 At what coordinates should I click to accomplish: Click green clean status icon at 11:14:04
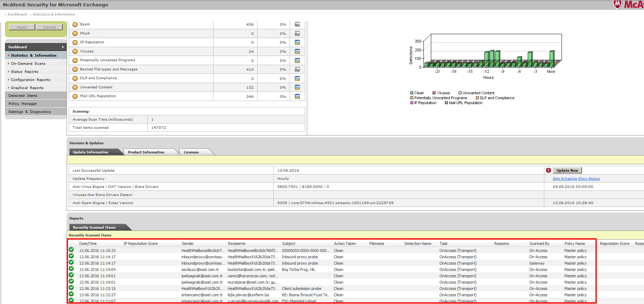click(71, 269)
